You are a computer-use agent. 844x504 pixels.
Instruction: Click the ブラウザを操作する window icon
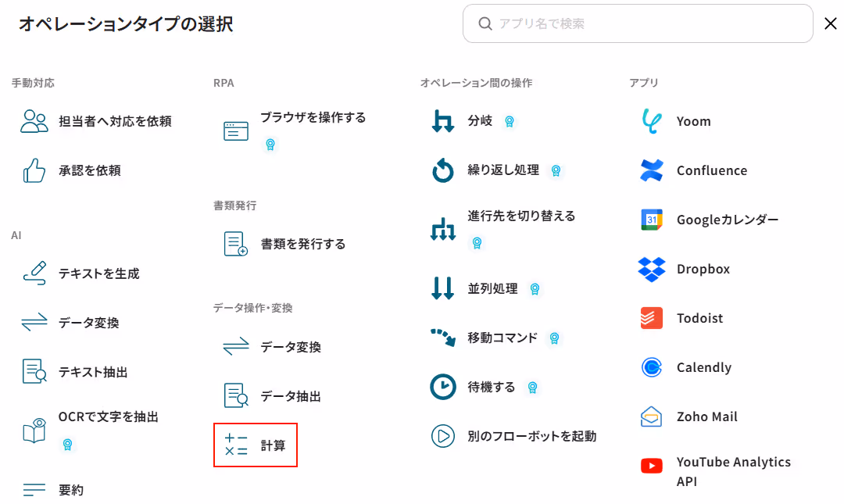pyautogui.click(x=236, y=130)
